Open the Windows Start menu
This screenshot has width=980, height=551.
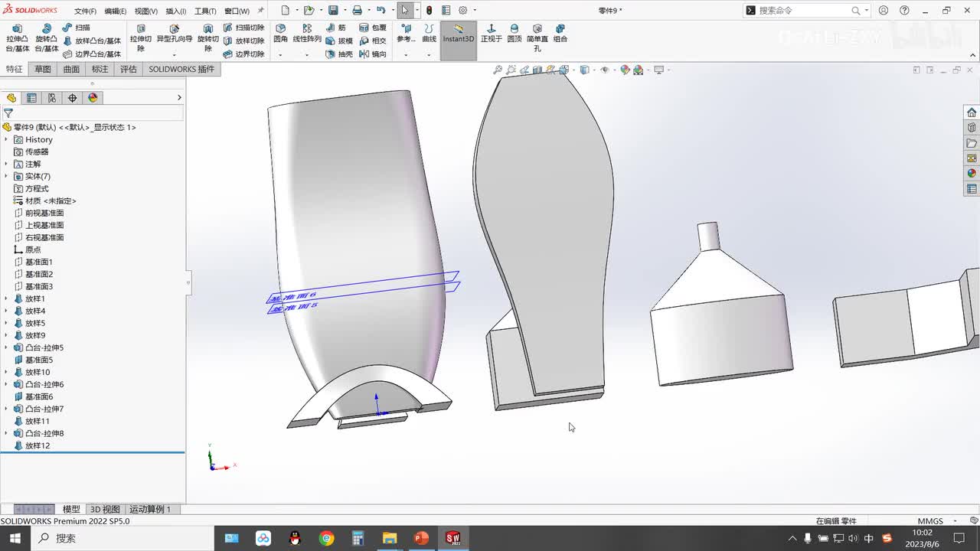[x=15, y=538]
